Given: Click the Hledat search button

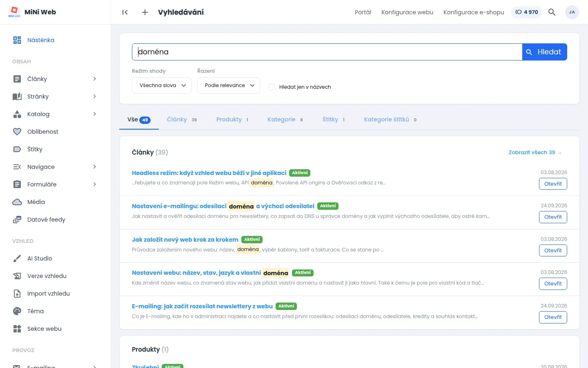Looking at the screenshot, I should coord(545,52).
